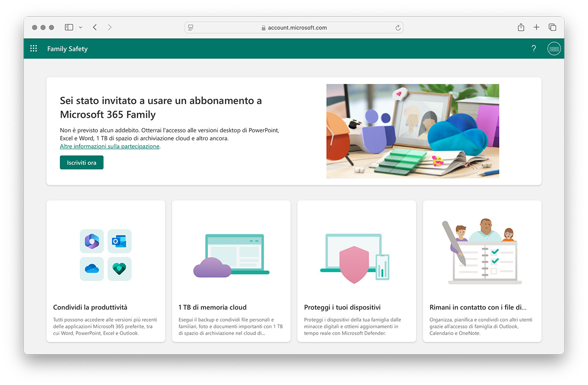The height and width of the screenshot is (385, 588).
Task: Toggle the Safari sidebar
Action: coord(69,27)
